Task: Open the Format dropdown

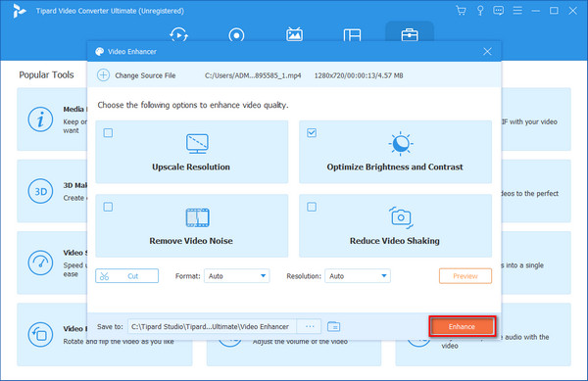Action: pos(236,276)
